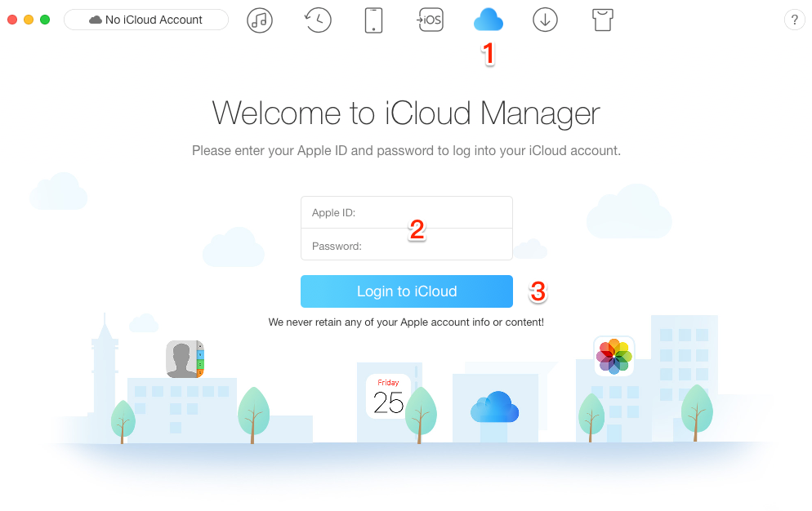This screenshot has width=812, height=511.
Task: Select the device manager phone icon
Action: coord(373,20)
